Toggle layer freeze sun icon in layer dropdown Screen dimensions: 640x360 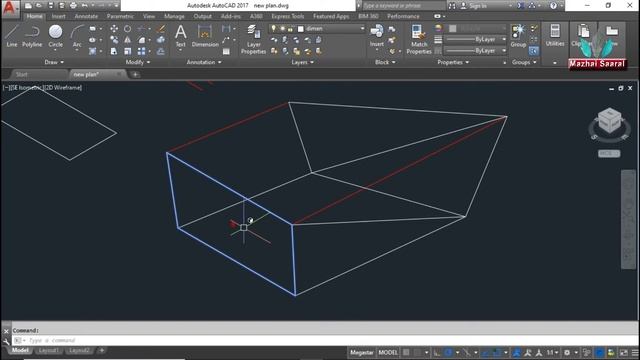tap(282, 29)
